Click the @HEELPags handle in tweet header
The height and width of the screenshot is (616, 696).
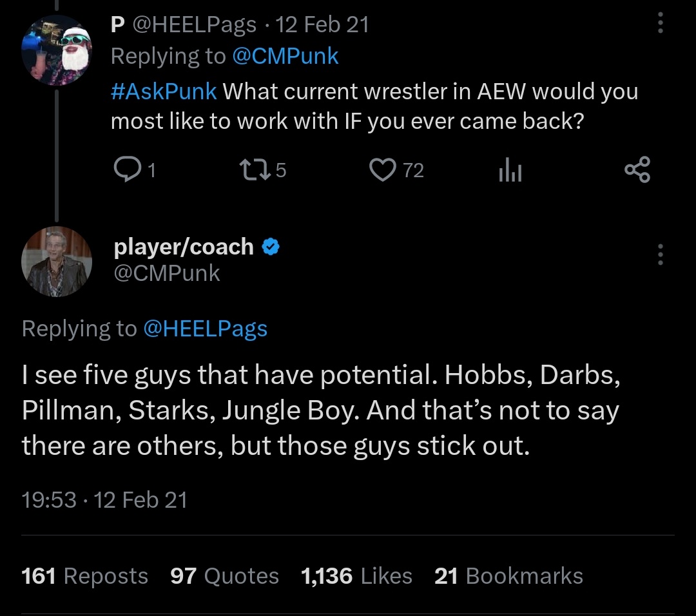coord(195,24)
